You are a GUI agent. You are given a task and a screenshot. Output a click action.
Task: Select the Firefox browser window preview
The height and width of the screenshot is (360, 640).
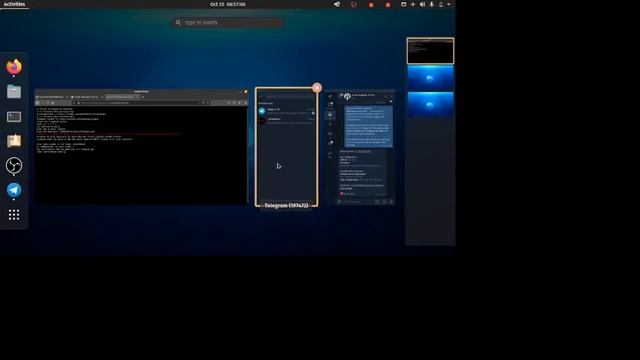coord(142,146)
